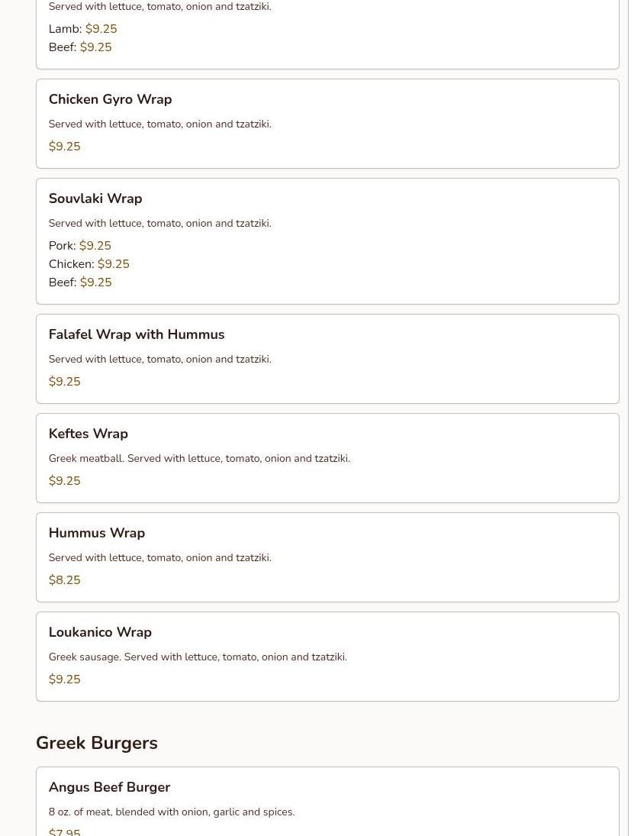Select the Keftes Wrap $9.25 price
644x836 pixels.
tap(64, 481)
